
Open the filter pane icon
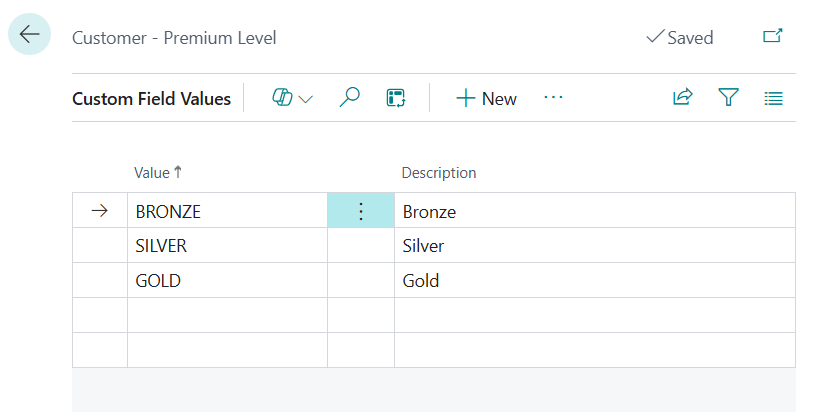coord(728,98)
